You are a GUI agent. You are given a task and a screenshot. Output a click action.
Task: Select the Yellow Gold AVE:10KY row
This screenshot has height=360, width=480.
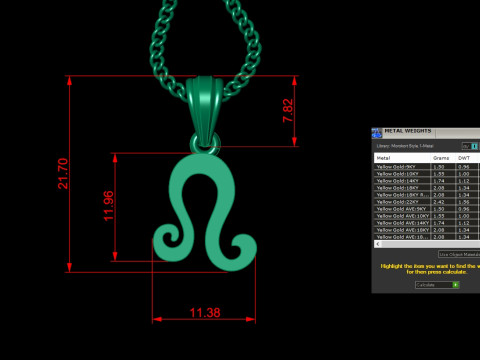(x=427, y=216)
